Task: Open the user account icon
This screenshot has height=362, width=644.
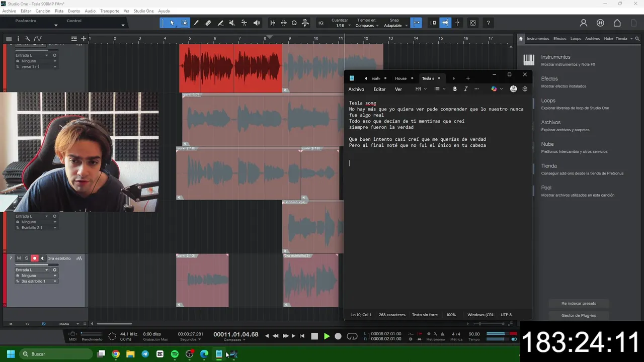Action: click(x=584, y=23)
